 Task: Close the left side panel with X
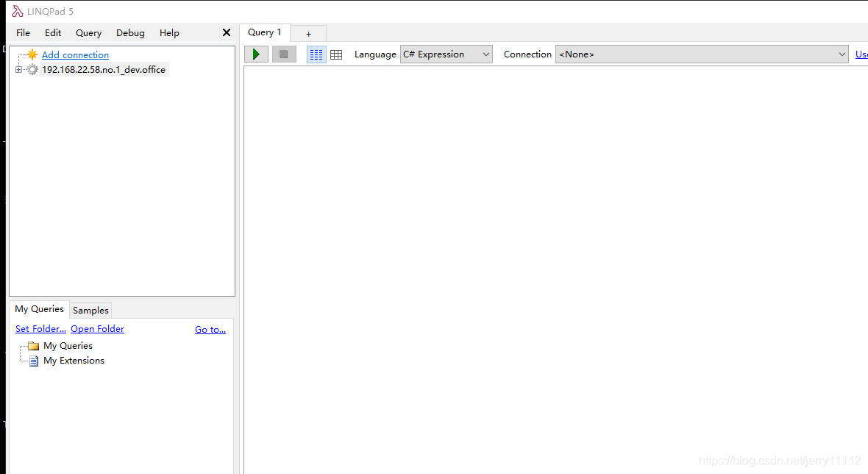[x=227, y=32]
